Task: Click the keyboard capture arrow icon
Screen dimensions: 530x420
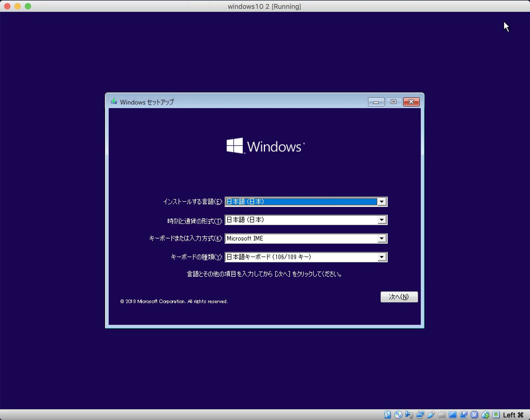Action: click(x=496, y=415)
